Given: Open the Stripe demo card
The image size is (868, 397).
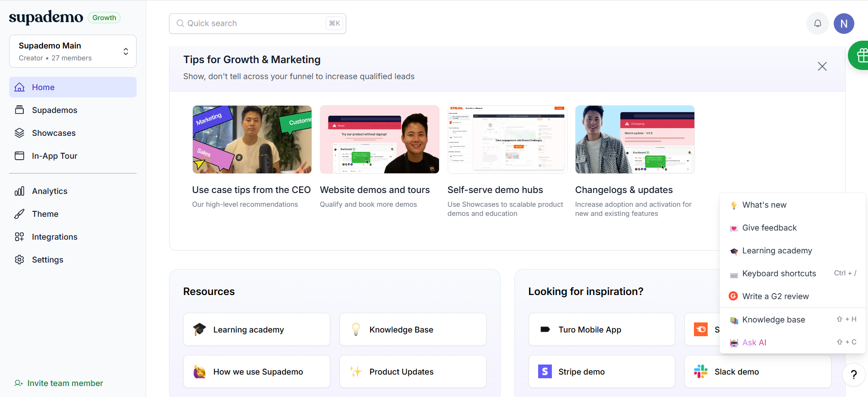Looking at the screenshot, I should click(x=601, y=372).
